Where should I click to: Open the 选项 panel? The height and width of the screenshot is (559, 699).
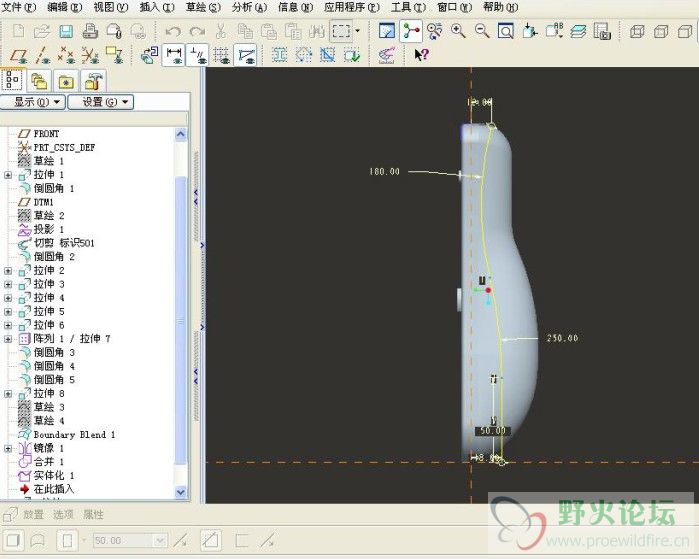(x=63, y=515)
